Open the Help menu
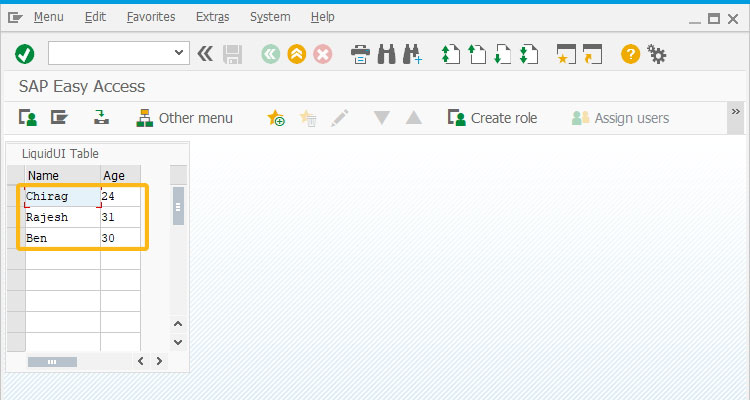Screen dimensions: 750x400 coord(322,17)
